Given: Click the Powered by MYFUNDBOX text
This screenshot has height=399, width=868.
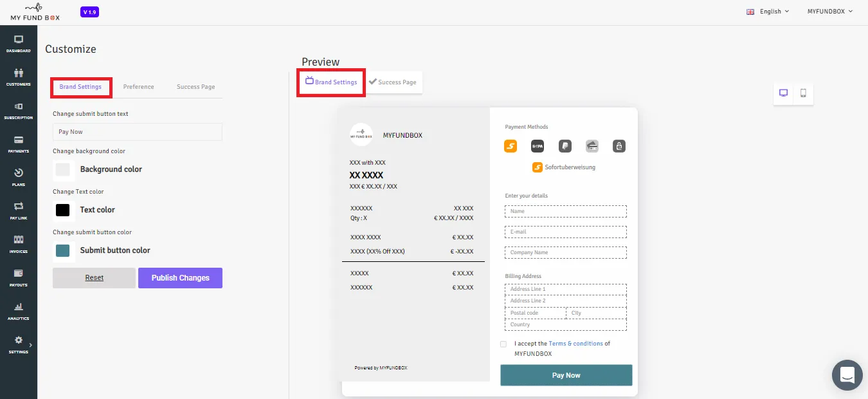Looking at the screenshot, I should [x=381, y=368].
